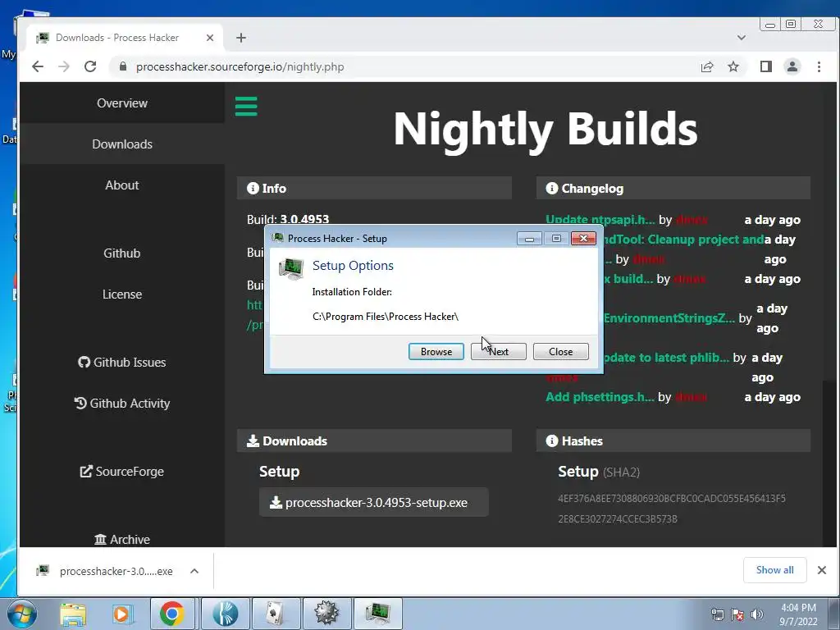Switch to Process Hacker setup taskbar icon
Image resolution: width=840 pixels, height=630 pixels.
pyautogui.click(x=377, y=614)
